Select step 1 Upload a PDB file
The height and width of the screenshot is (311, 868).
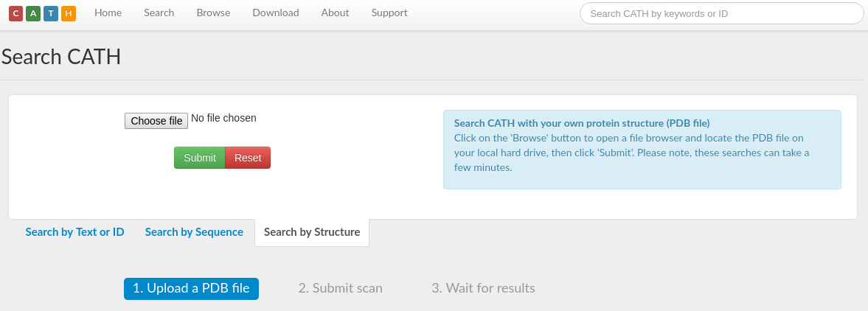click(191, 289)
